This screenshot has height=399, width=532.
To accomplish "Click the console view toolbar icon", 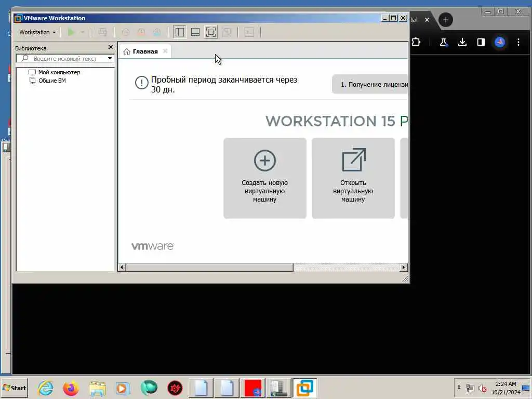I will 249,32.
